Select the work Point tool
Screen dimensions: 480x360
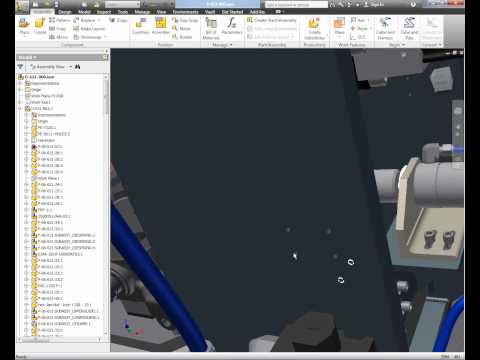pos(359,29)
